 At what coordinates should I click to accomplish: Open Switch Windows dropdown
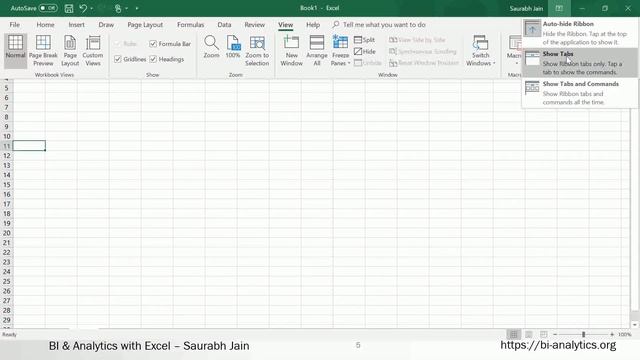[480, 50]
